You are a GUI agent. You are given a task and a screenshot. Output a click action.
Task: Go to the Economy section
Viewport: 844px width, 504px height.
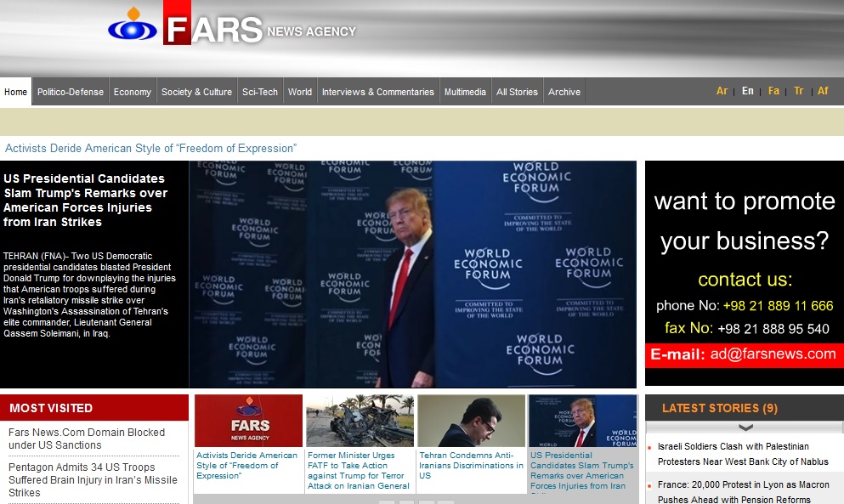pyautogui.click(x=133, y=92)
